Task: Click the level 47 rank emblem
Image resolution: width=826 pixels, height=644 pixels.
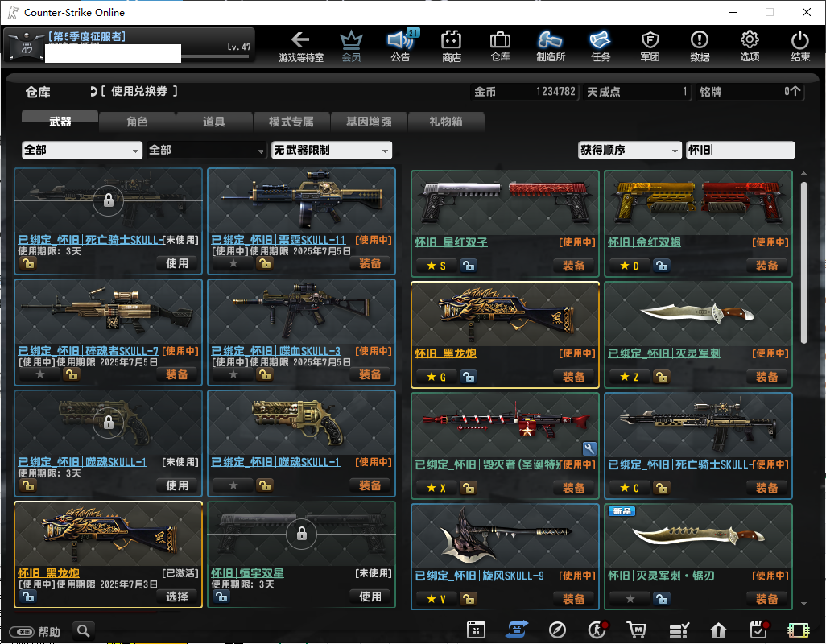Action: [27, 45]
